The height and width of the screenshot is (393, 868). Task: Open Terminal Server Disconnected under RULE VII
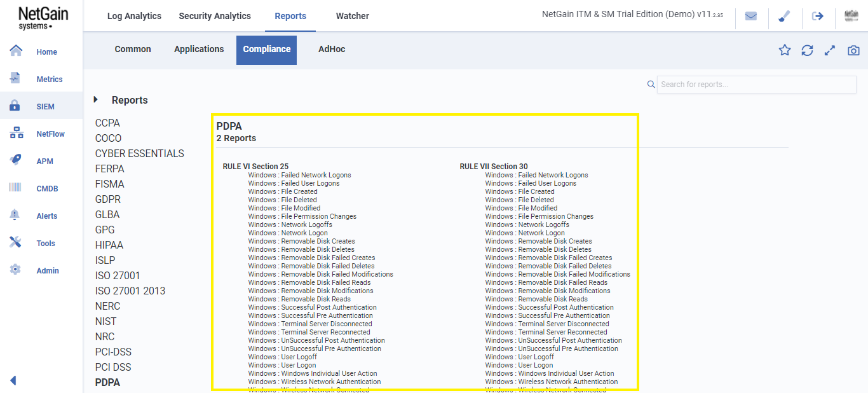click(x=547, y=324)
